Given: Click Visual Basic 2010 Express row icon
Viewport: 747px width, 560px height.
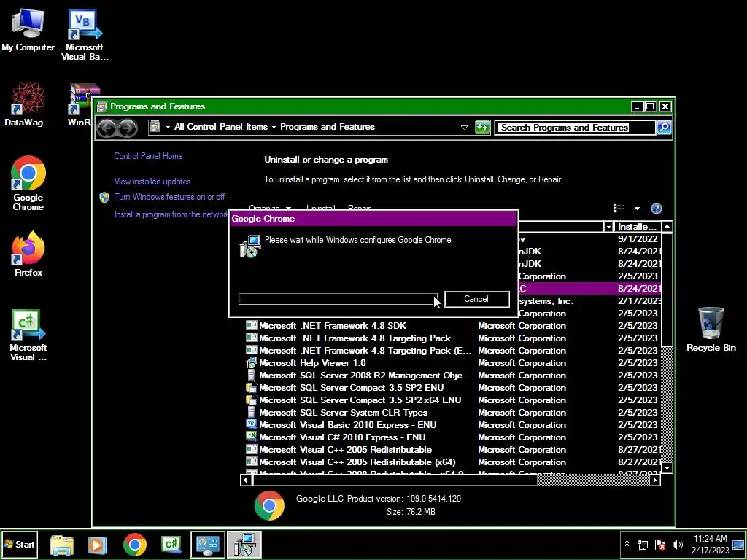Looking at the screenshot, I should pyautogui.click(x=251, y=424).
